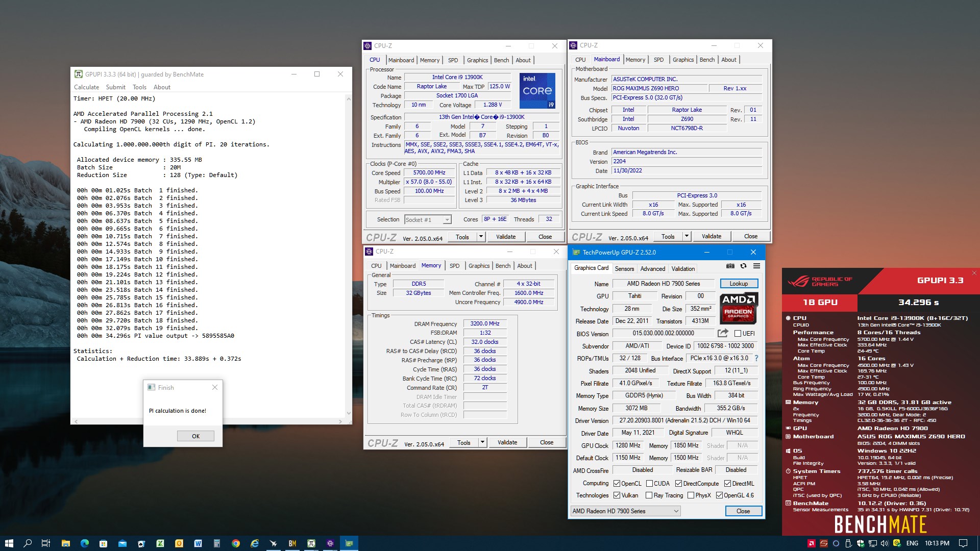Click the Driver Version field in GPU-Z
This screenshot has width=980, height=551.
[685, 420]
